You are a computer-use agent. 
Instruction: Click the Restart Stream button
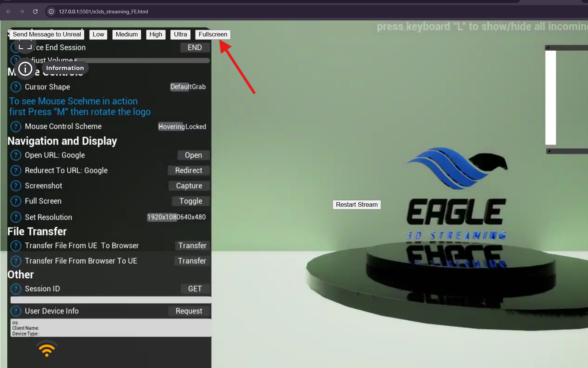[357, 205]
